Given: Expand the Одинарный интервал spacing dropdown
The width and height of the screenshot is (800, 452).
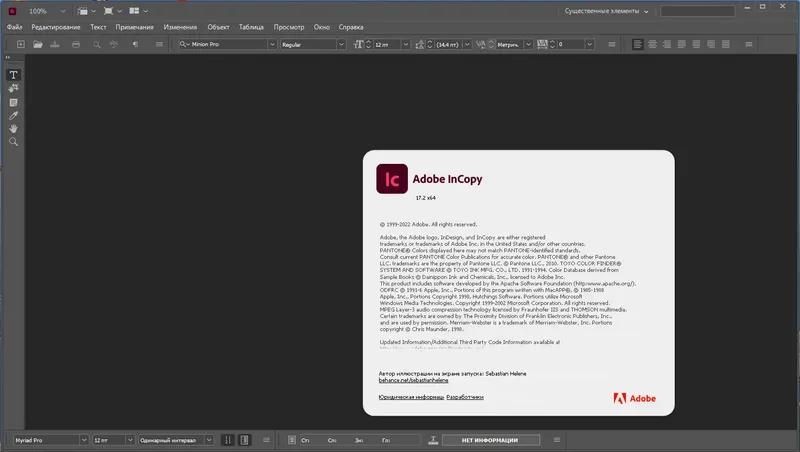Looking at the screenshot, I should (209, 440).
